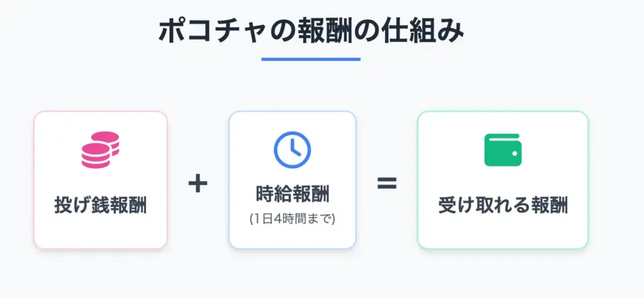
Task: Click the (1日4時間まで) note
Action: click(x=292, y=219)
